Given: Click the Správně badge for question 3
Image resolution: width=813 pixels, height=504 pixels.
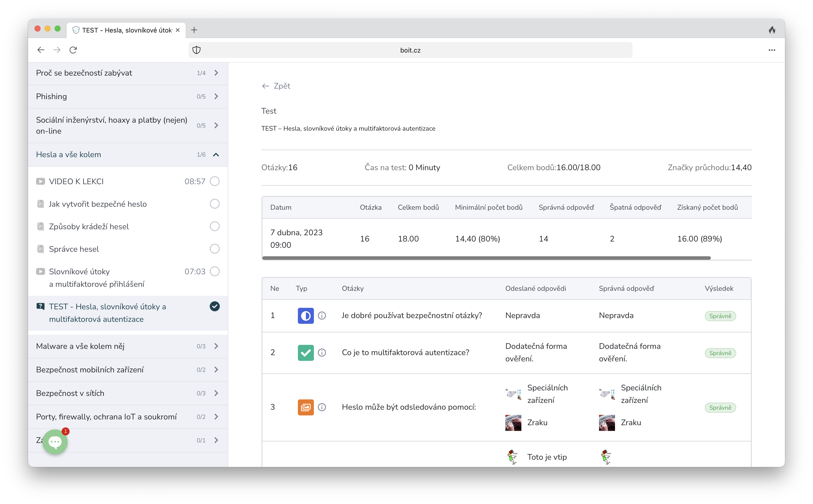Looking at the screenshot, I should click(720, 408).
